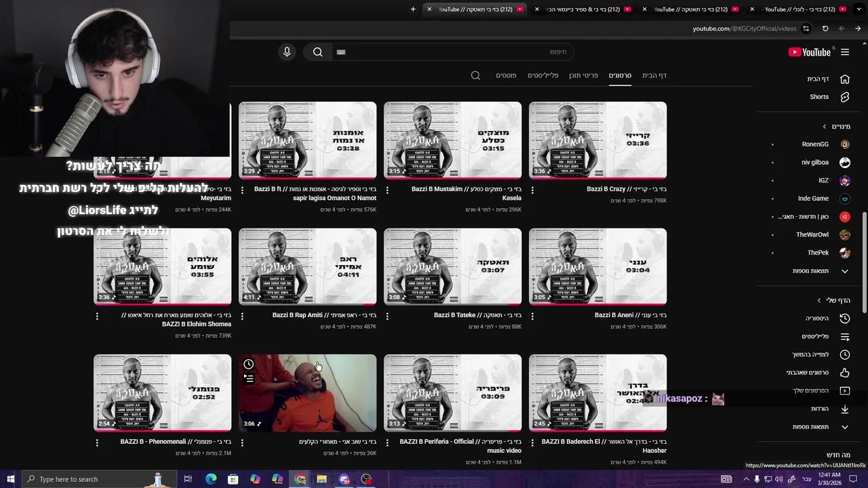Open options menu for Baderech El Haosher video
This screenshot has height=488, width=868.
[532, 443]
